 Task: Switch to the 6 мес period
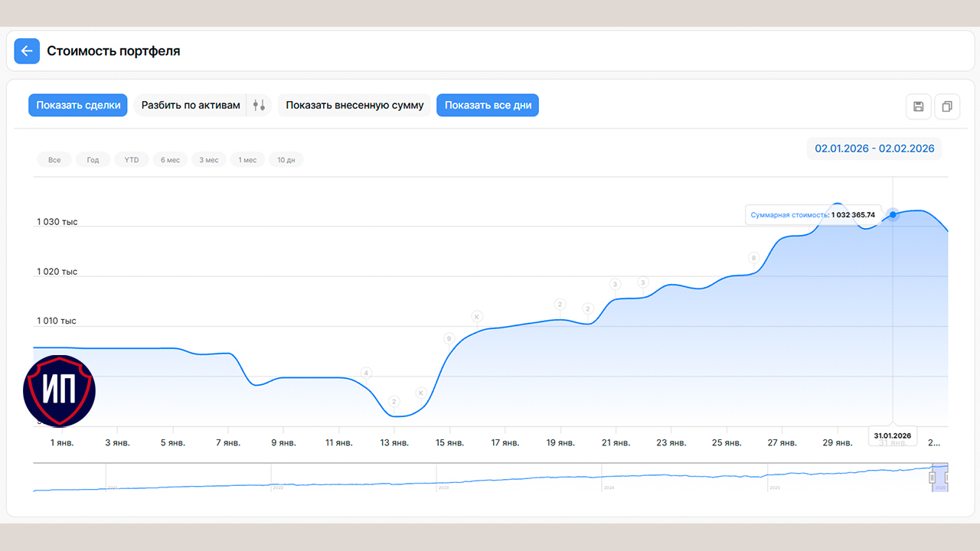point(170,160)
